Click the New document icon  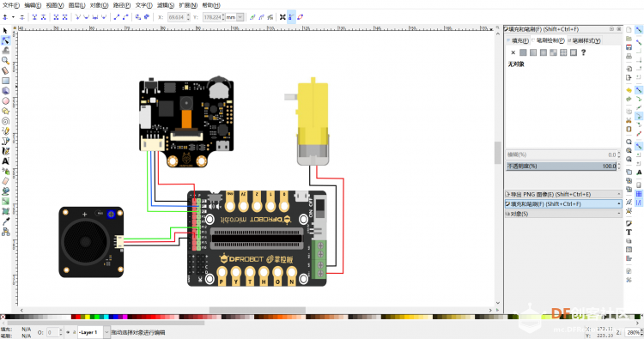(x=629, y=29)
